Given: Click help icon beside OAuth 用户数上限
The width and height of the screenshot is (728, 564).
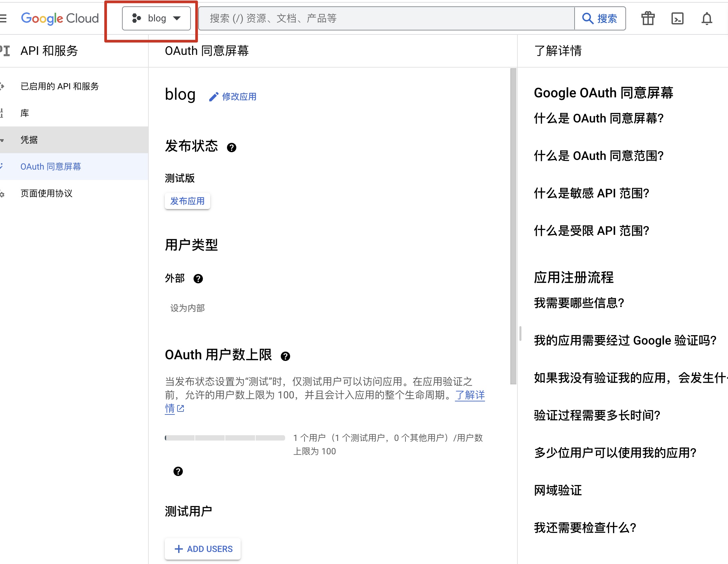Looking at the screenshot, I should [285, 356].
